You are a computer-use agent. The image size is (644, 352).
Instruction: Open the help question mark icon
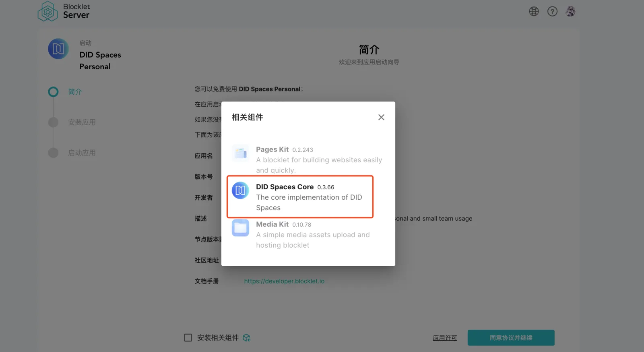pyautogui.click(x=552, y=11)
